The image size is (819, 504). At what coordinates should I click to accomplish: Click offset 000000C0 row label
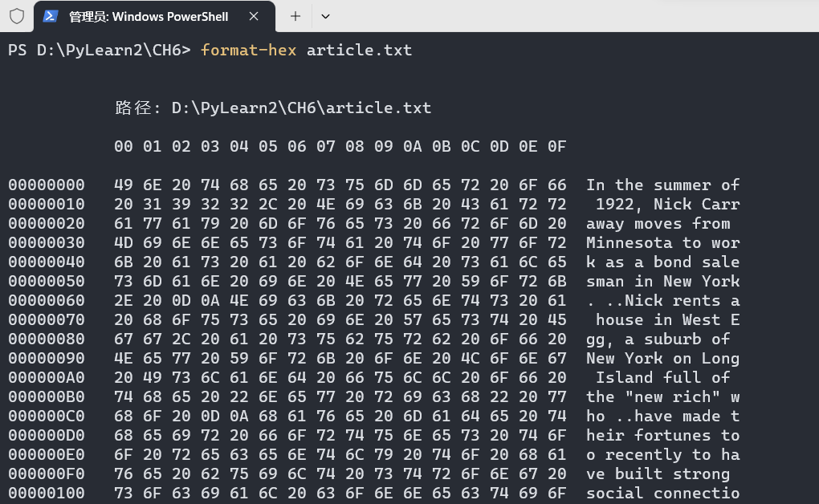coord(47,417)
